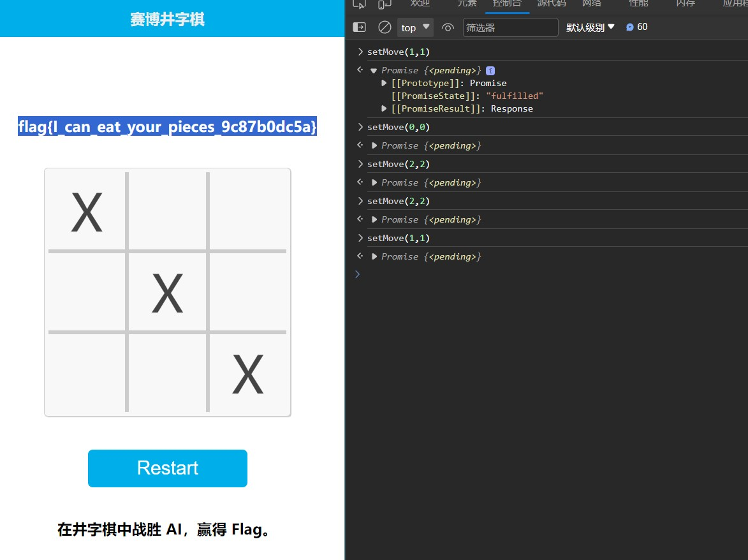
Task: Expand the [[PromiseResult]] Response entry
Action: [384, 109]
